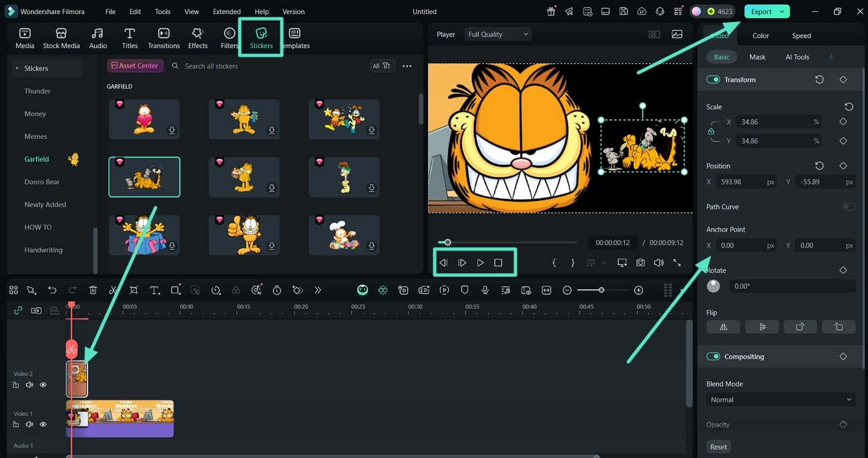Screen dimensions: 868x458
Task: Select the Thunder sticker category
Action: pos(37,91)
